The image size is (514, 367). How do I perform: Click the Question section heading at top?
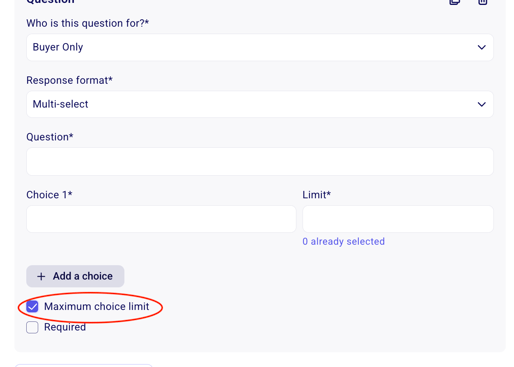coord(50,2)
